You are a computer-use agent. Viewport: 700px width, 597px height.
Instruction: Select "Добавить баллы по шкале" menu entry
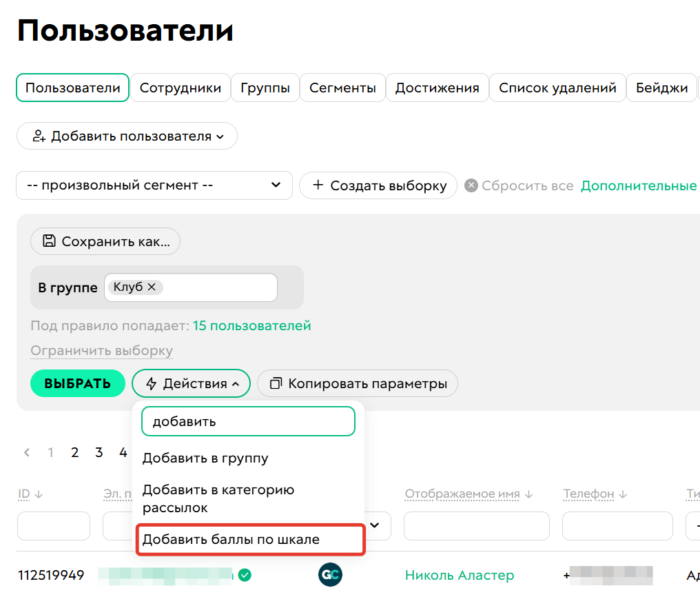pyautogui.click(x=231, y=540)
